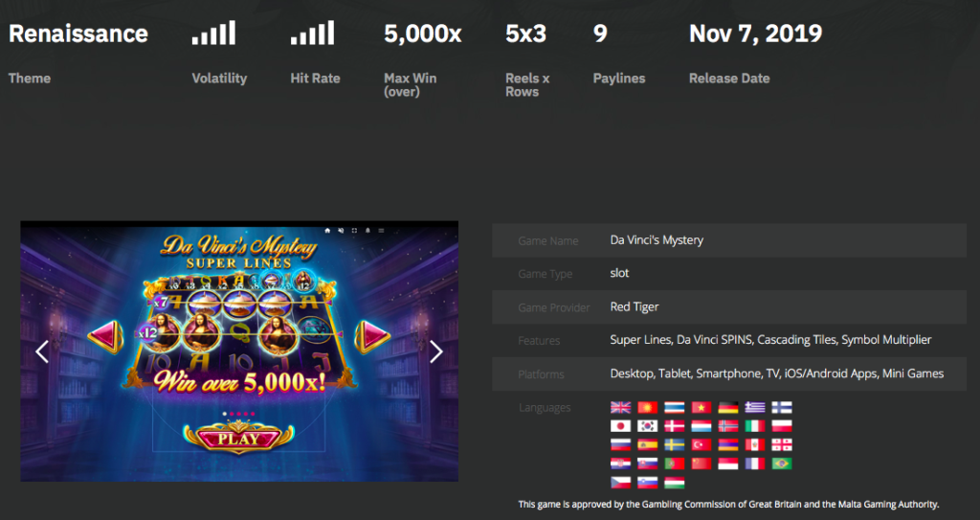Click the bell icon in the game preview
The width and height of the screenshot is (980, 520).
click(x=367, y=230)
